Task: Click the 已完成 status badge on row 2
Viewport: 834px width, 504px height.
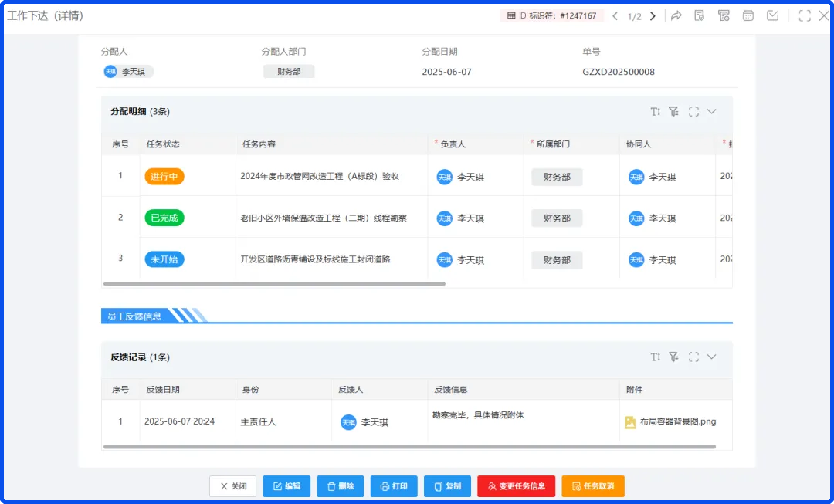Action: 164,218
